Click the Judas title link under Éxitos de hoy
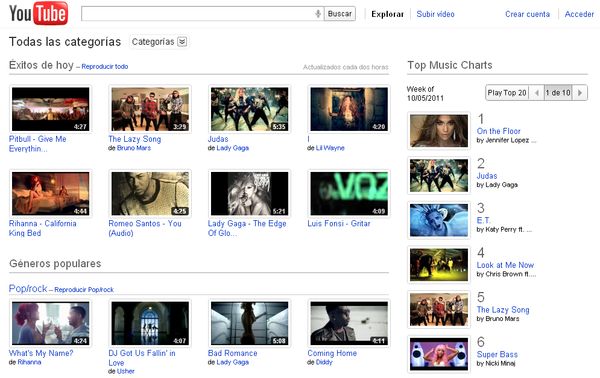The height and width of the screenshot is (378, 600). pyautogui.click(x=218, y=139)
